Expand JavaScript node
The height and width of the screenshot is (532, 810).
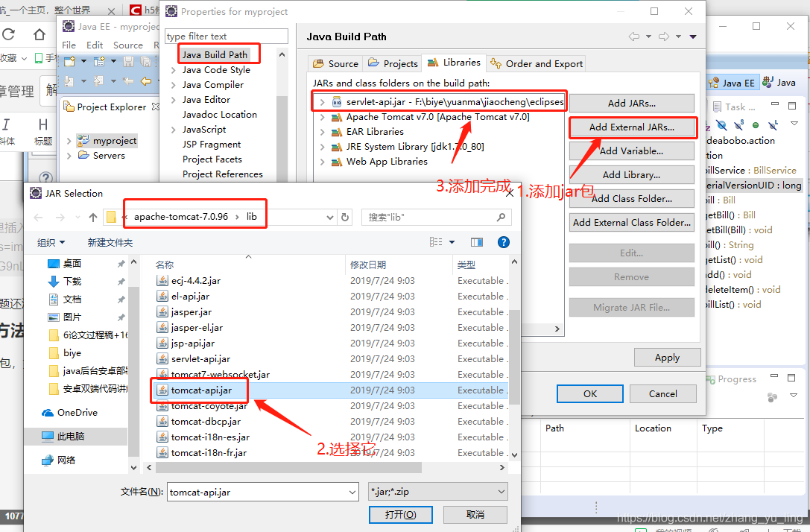pos(174,130)
